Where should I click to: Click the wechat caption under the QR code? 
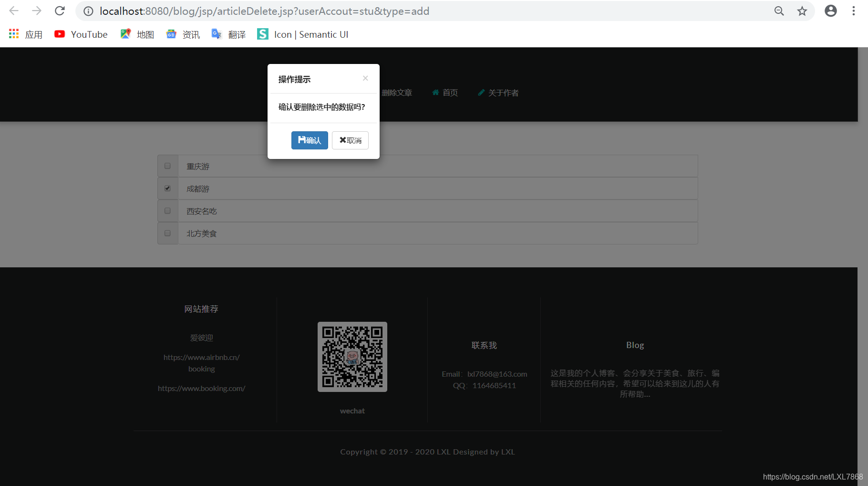pos(352,411)
